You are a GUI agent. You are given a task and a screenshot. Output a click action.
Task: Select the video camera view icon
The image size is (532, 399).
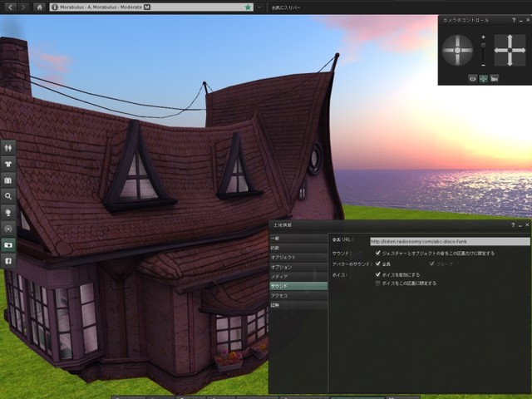coord(495,79)
